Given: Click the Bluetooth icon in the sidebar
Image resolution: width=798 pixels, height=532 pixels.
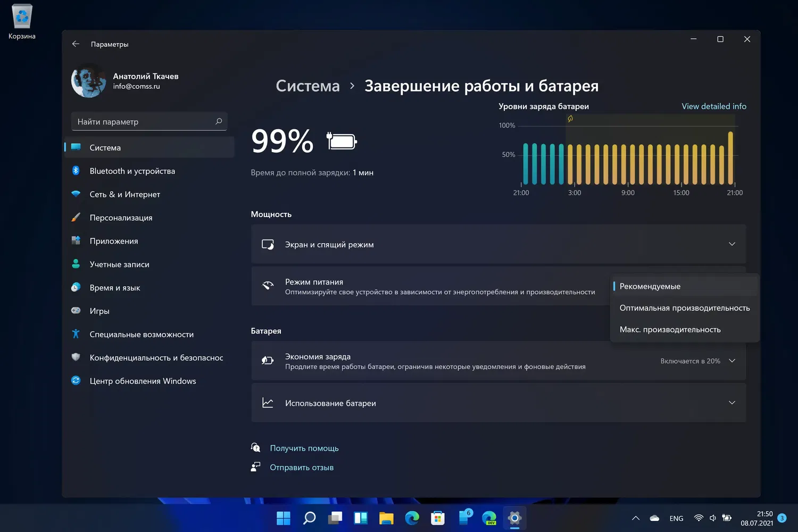Looking at the screenshot, I should [x=76, y=171].
